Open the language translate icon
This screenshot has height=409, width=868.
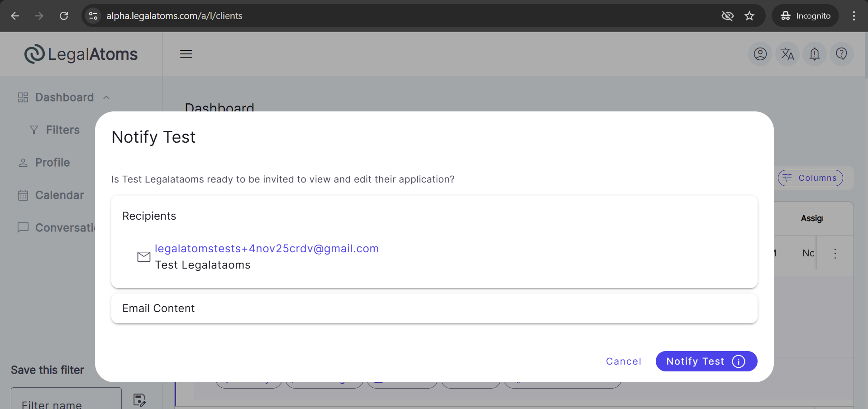pyautogui.click(x=787, y=54)
